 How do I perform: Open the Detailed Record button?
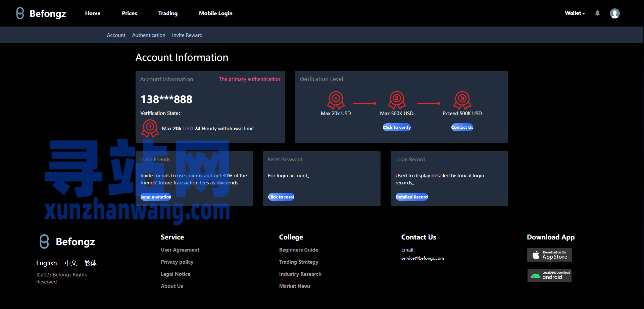click(x=411, y=197)
